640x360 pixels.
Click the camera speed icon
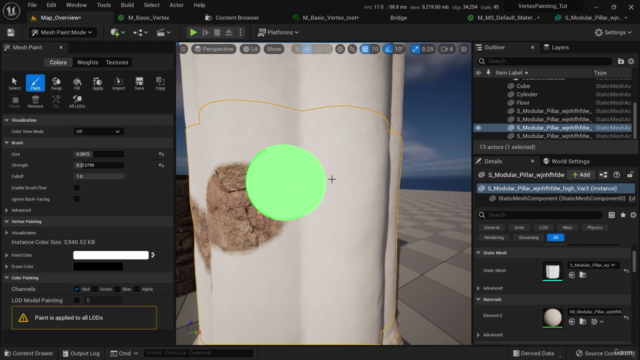[x=447, y=49]
